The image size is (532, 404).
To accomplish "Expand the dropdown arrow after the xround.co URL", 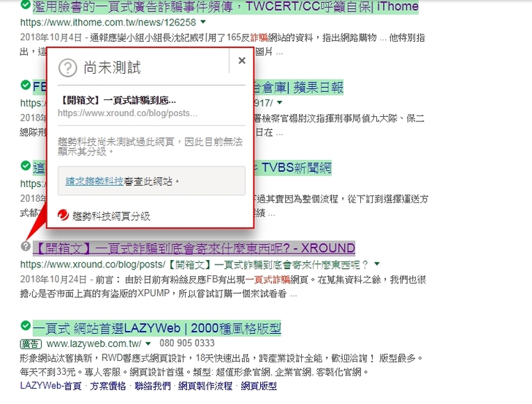I will coord(377,264).
